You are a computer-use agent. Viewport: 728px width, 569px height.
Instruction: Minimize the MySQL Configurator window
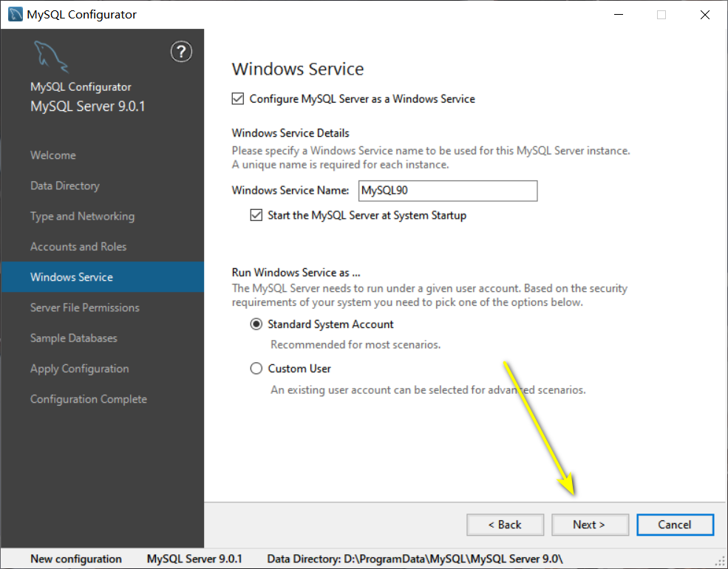[619, 14]
